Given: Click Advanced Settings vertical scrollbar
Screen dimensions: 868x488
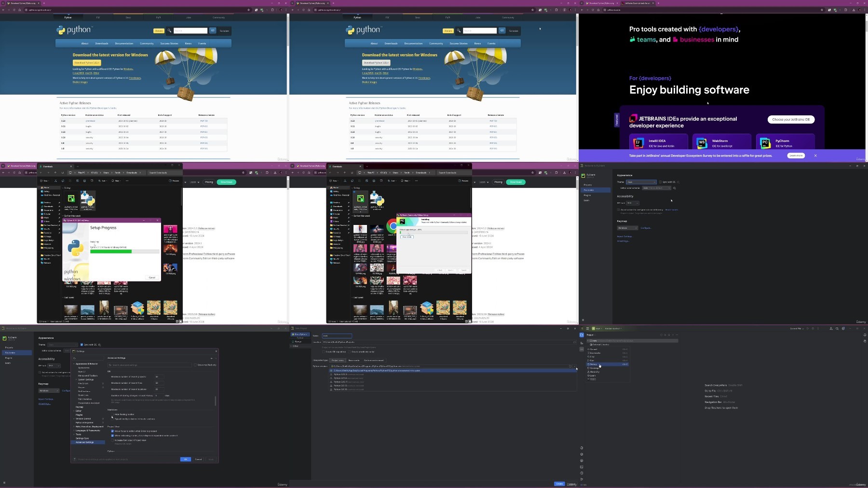Looking at the screenshot, I should (x=216, y=401).
